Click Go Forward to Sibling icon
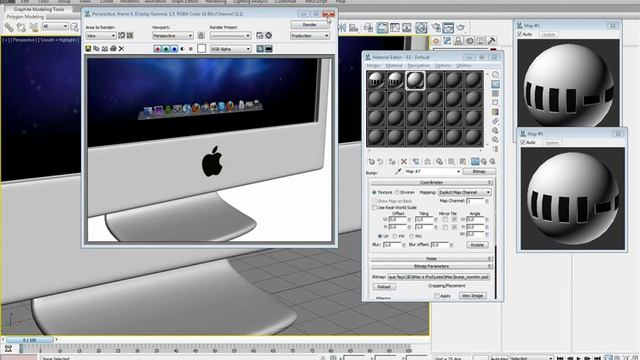This screenshot has height=360, width=640. click(x=492, y=162)
